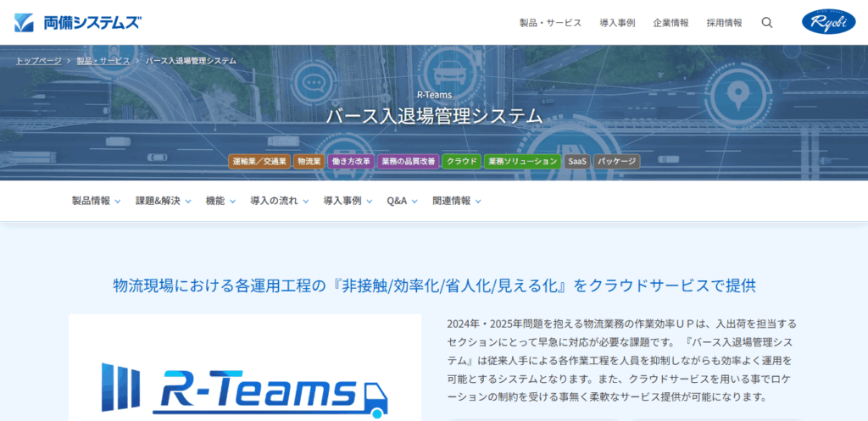The image size is (868, 421).
Task: Expand the 課題&解決 section menu
Action: coord(164,201)
